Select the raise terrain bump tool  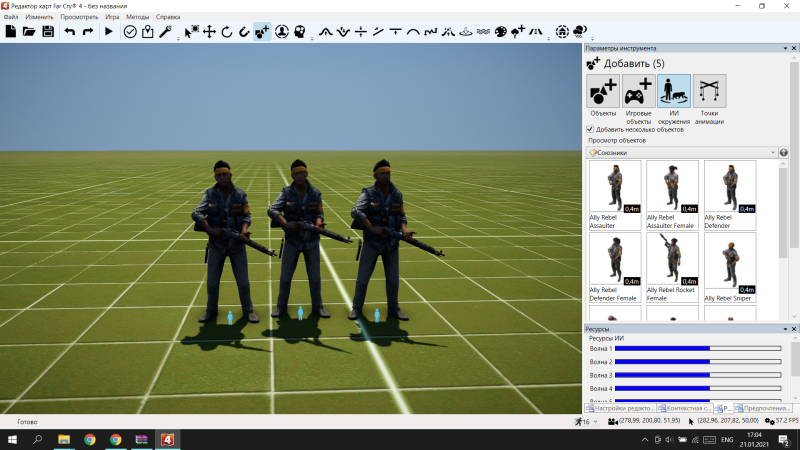(326, 32)
